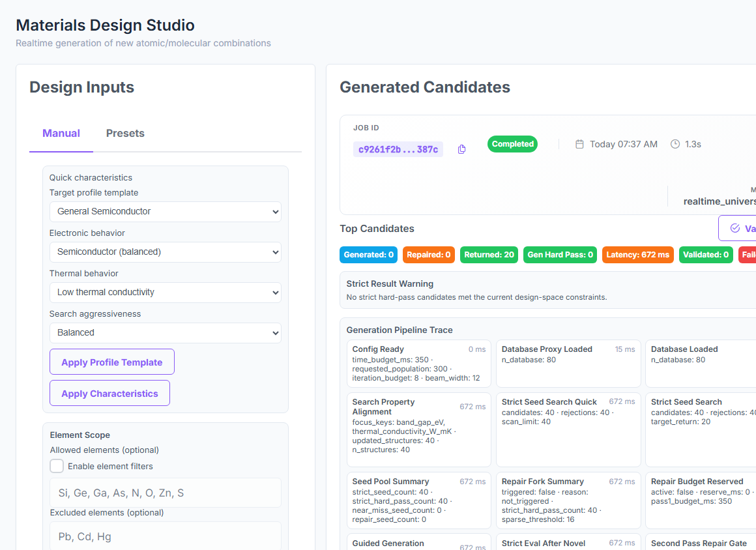The height and width of the screenshot is (550, 756).
Task: Click the excluded elements input field
Action: (166, 536)
